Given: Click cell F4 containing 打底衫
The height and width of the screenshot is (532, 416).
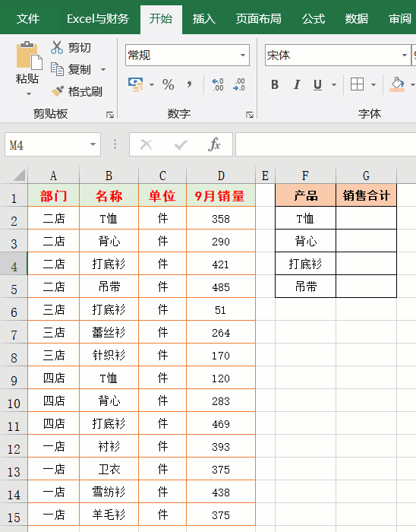Looking at the screenshot, I should 306,264.
